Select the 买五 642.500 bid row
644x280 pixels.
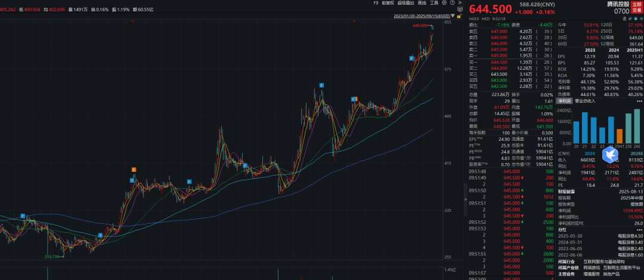(x=512, y=87)
